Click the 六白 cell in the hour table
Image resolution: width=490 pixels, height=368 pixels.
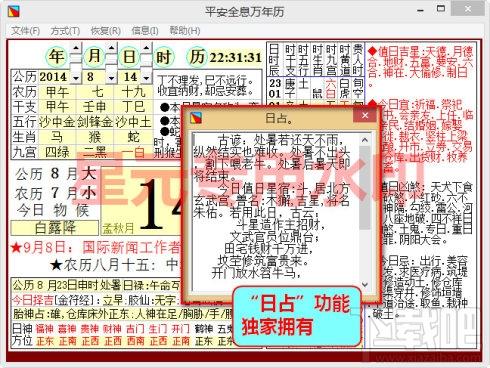[x=331, y=88]
